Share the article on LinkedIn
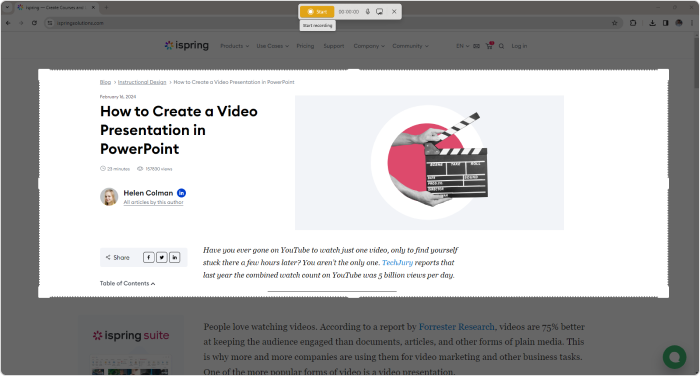 point(175,257)
